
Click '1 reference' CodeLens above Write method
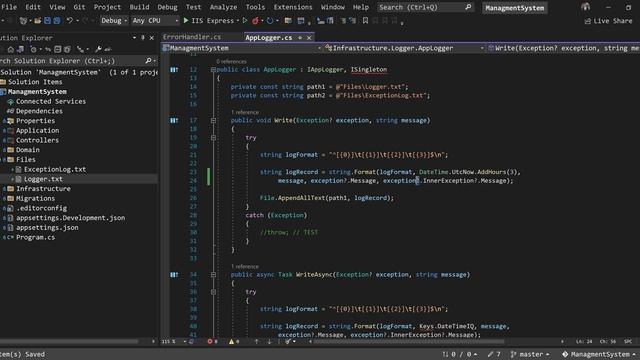[x=245, y=112]
